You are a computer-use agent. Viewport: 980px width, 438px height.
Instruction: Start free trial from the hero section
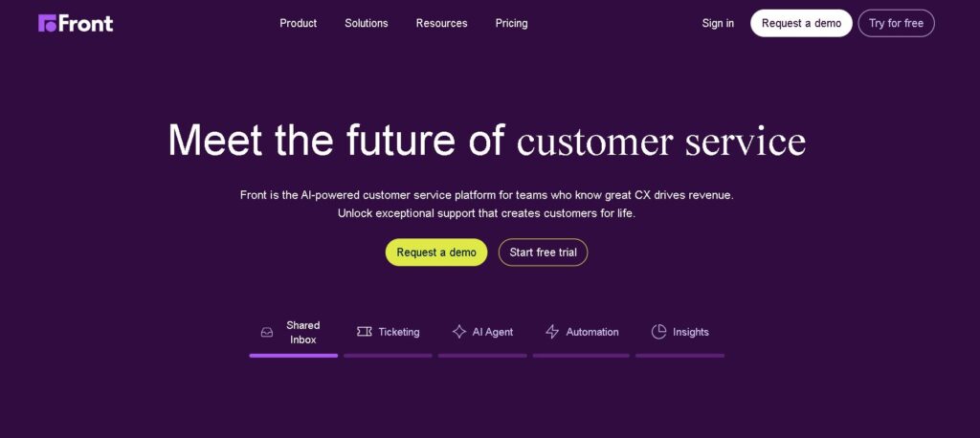tap(544, 252)
